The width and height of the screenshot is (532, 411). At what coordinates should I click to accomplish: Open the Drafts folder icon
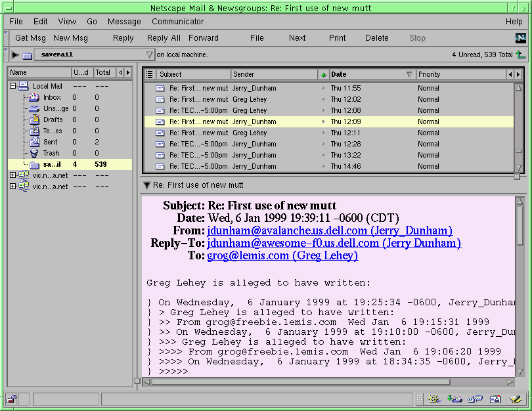pyautogui.click(x=34, y=119)
